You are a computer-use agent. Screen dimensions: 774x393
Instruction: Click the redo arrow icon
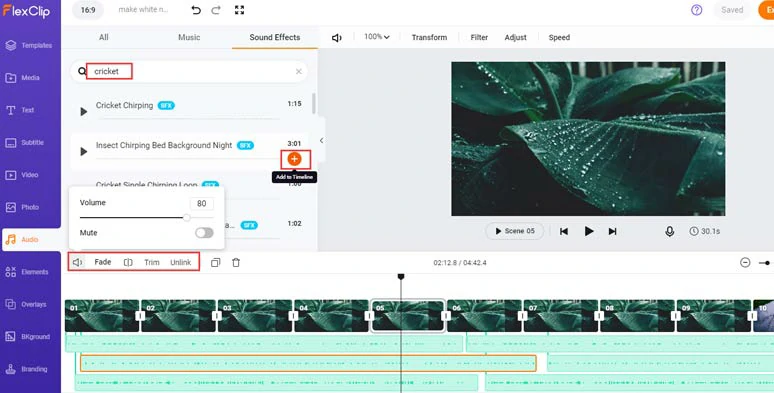[216, 10]
